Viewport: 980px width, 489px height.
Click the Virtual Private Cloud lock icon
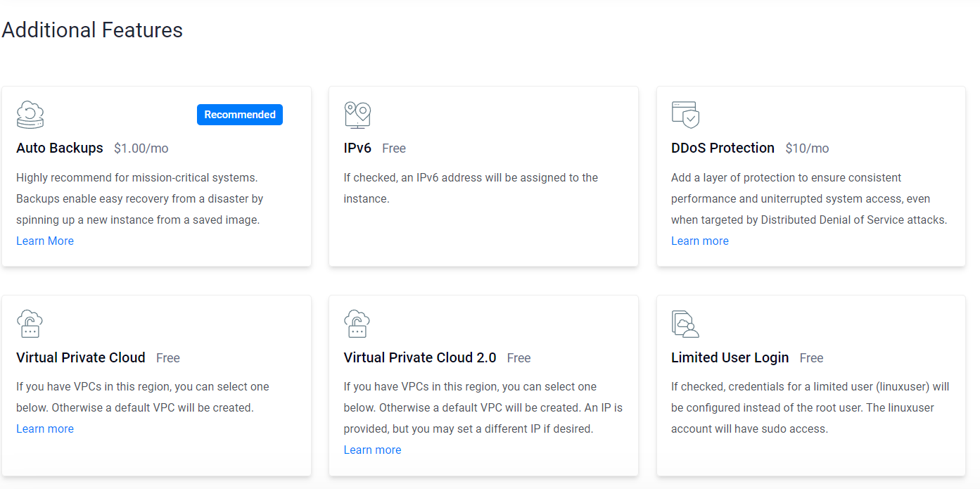[x=30, y=324]
